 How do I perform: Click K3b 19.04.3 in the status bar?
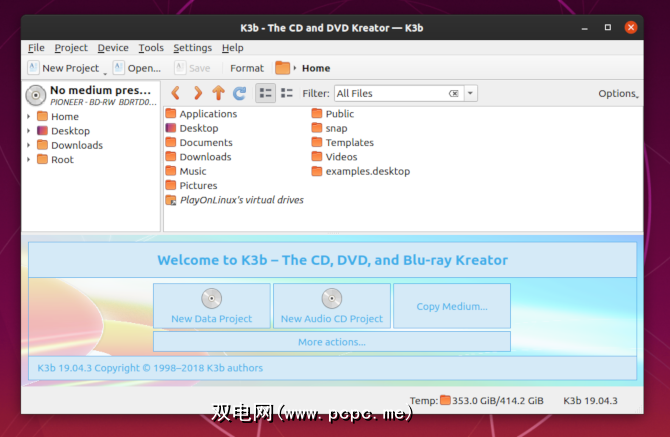(590, 401)
